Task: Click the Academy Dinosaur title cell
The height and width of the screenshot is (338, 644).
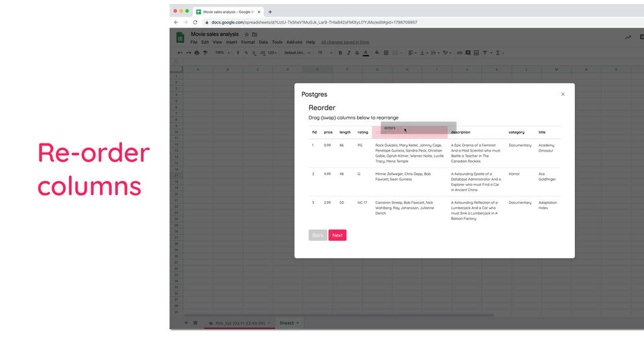Action: 547,148
